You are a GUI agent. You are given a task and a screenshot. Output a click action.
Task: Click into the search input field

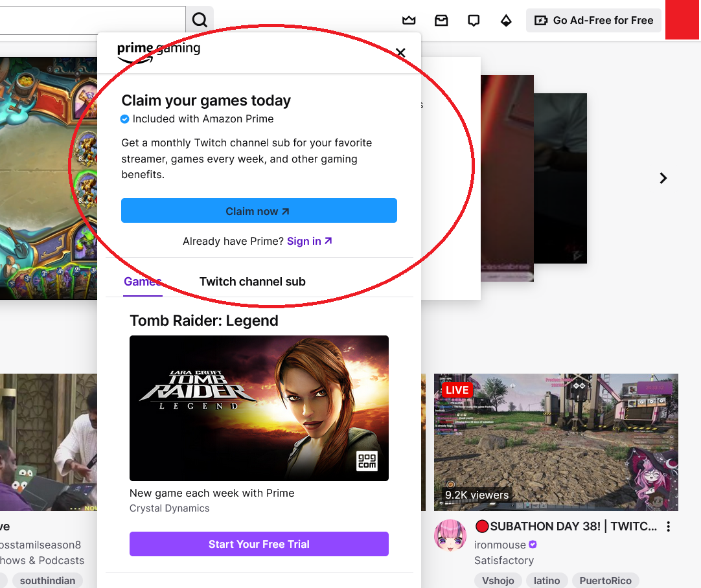pyautogui.click(x=91, y=20)
